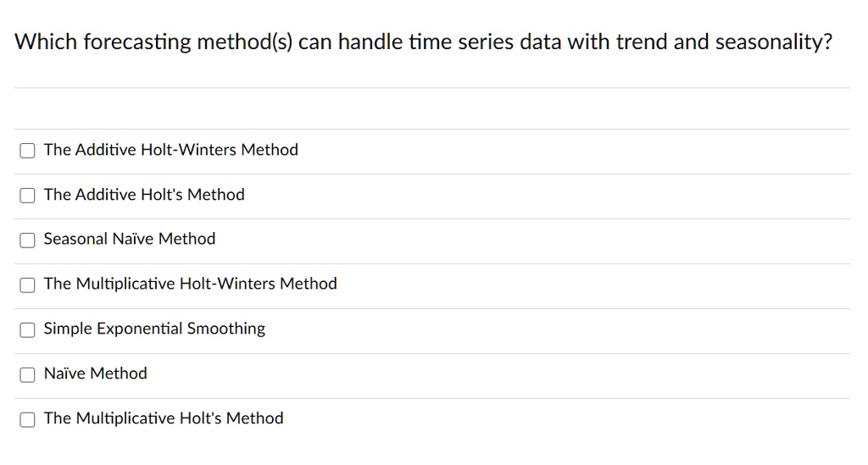
Task: Select the Multiplicative Holt-Winters Method checkbox
Action: pyautogui.click(x=28, y=285)
